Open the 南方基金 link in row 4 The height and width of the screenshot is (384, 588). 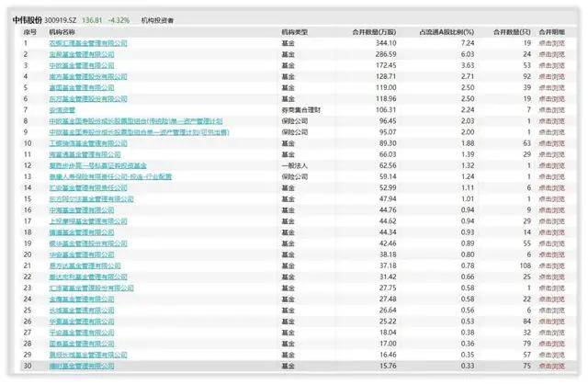(x=88, y=76)
